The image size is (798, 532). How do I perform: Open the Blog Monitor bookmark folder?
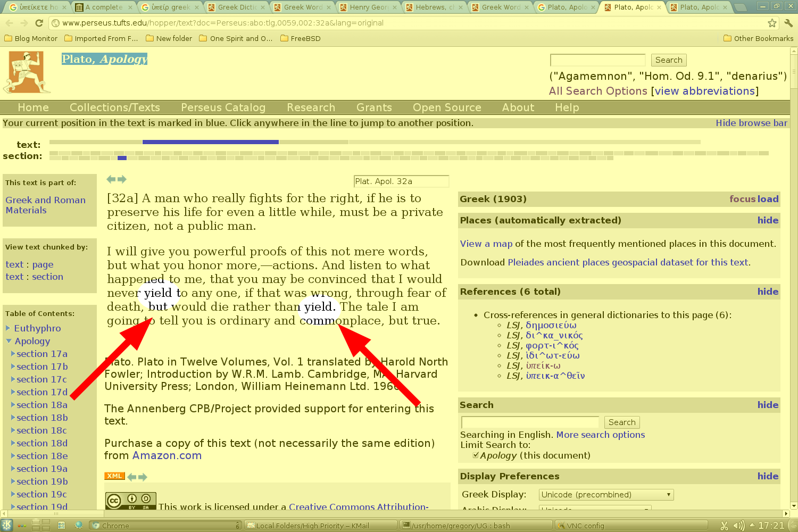pyautogui.click(x=31, y=38)
